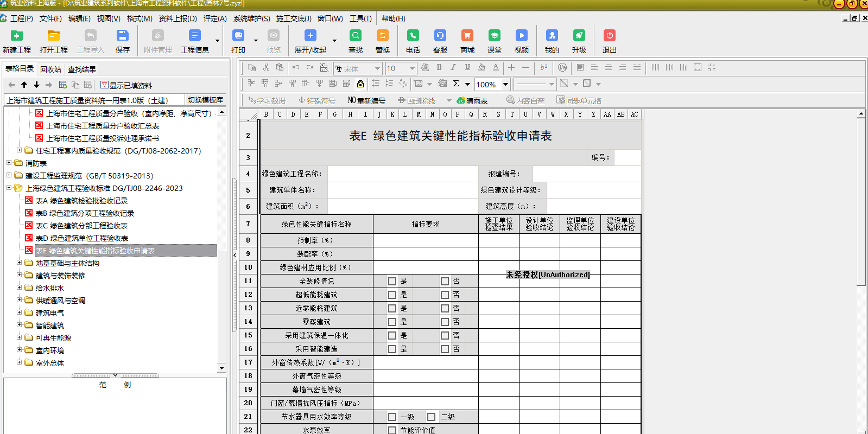Toggle bold formatting in toolbar
The width and height of the screenshot is (868, 434).
[x=439, y=68]
